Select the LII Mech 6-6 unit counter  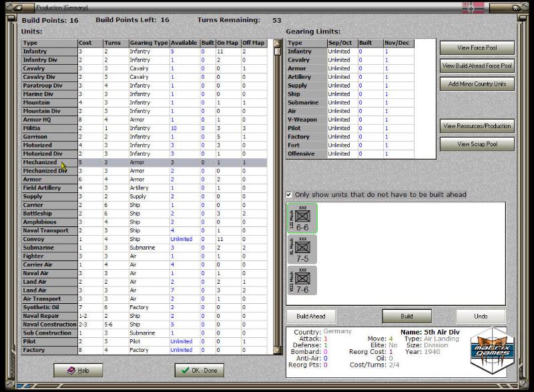coord(302,218)
